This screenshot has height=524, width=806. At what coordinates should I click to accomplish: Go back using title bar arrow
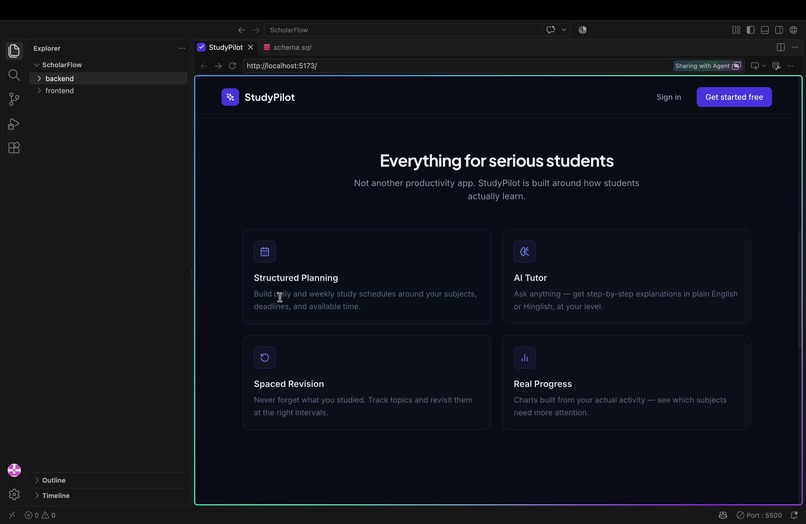coord(241,30)
